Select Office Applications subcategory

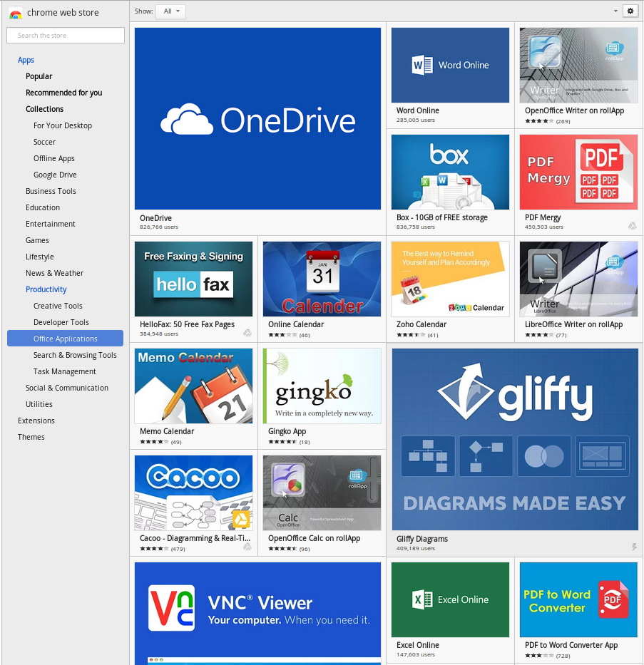click(66, 339)
